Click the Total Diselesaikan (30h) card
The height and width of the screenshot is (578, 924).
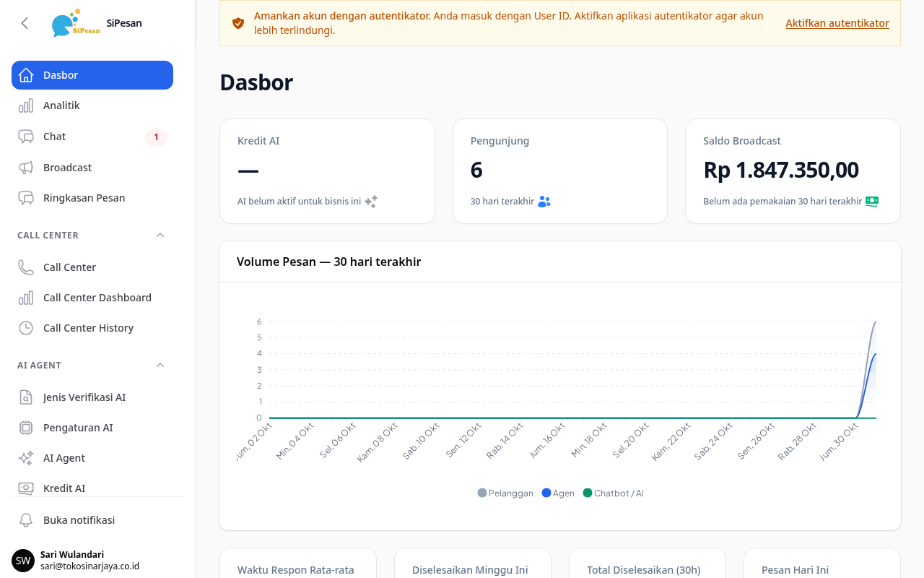pos(648,563)
